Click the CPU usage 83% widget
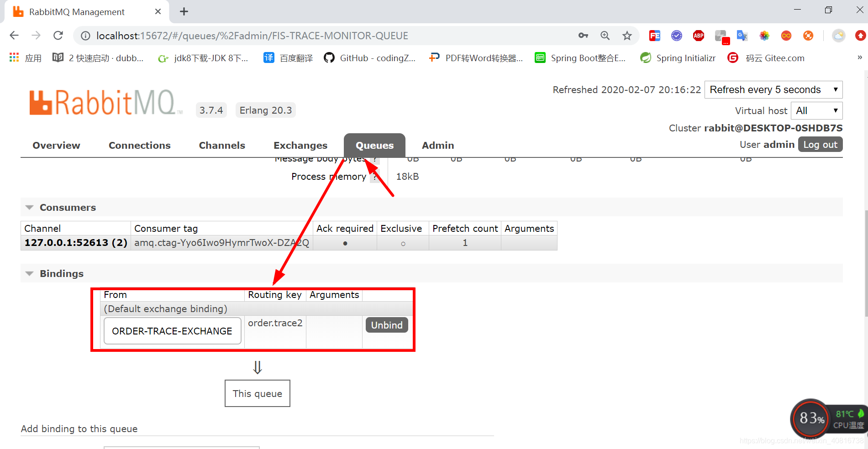Screen dimensions: 868x449 [x=811, y=418]
